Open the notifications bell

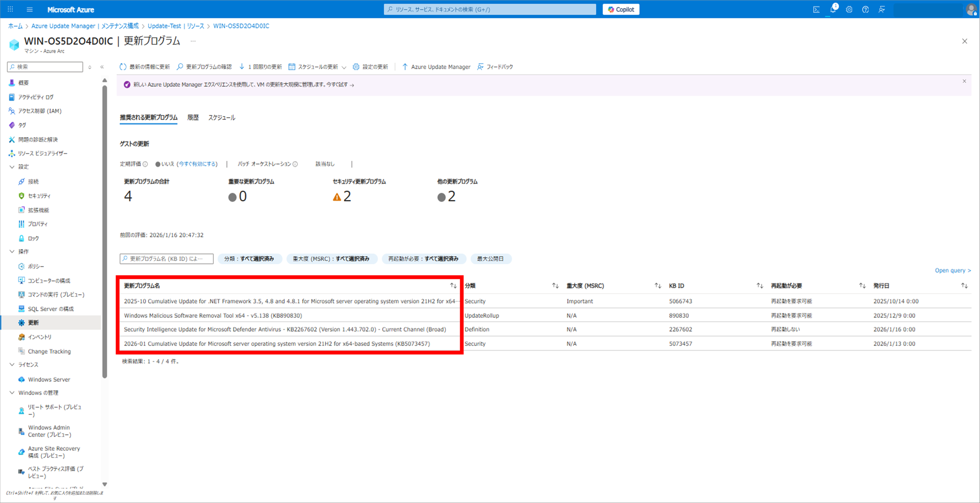[832, 9]
